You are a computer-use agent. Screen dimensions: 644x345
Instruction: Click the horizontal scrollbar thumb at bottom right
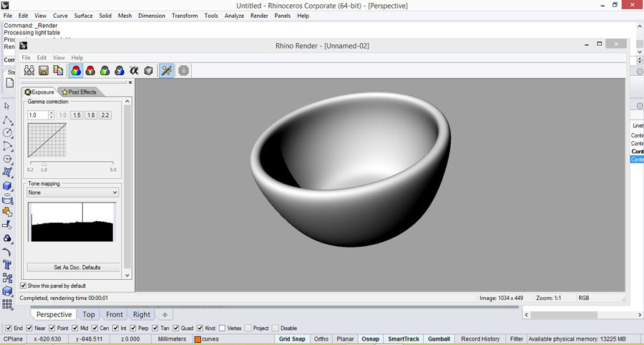coord(564,315)
